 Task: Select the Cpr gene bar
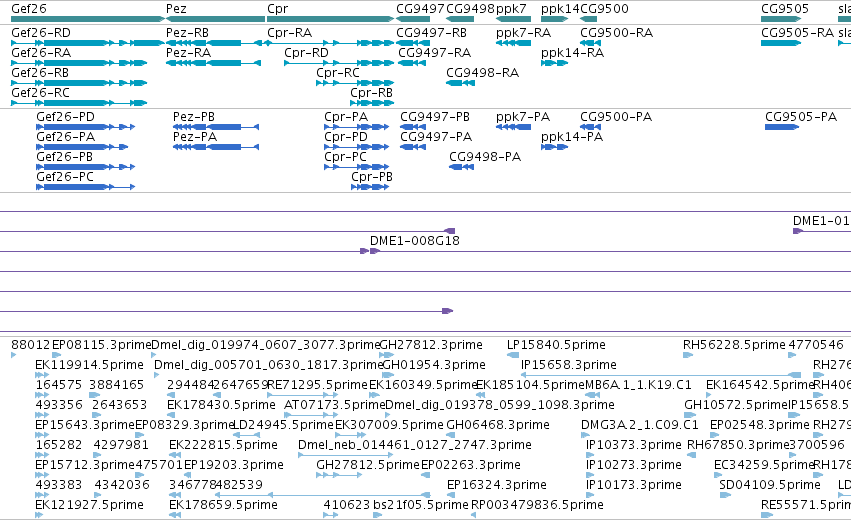pyautogui.click(x=331, y=19)
